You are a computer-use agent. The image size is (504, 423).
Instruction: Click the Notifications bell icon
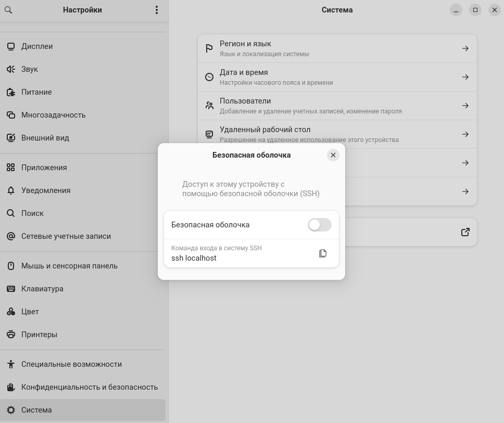11,190
